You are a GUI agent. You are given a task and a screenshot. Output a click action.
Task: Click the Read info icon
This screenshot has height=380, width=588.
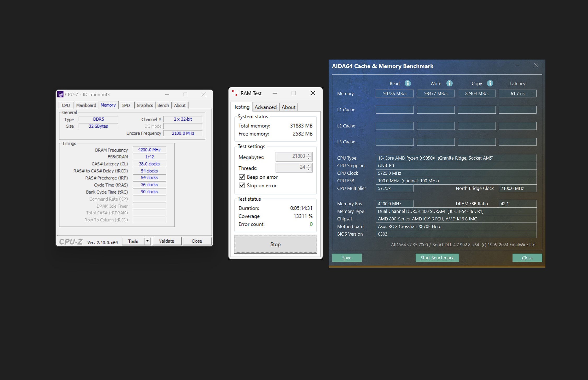[407, 83]
